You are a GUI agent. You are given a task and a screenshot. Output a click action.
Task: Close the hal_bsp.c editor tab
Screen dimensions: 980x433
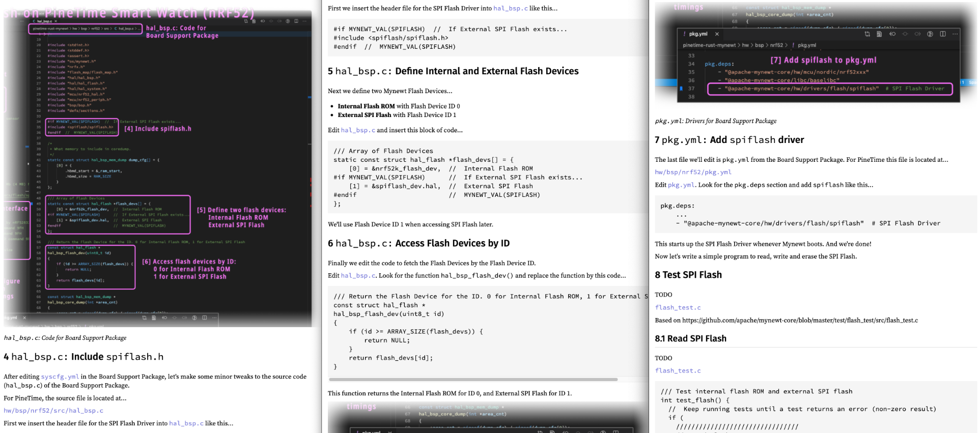(x=55, y=21)
